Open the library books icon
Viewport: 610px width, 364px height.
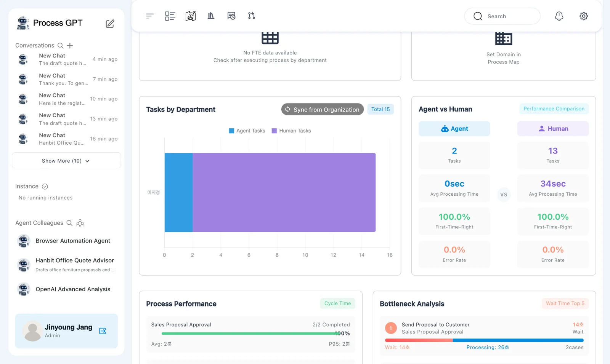coord(211,16)
